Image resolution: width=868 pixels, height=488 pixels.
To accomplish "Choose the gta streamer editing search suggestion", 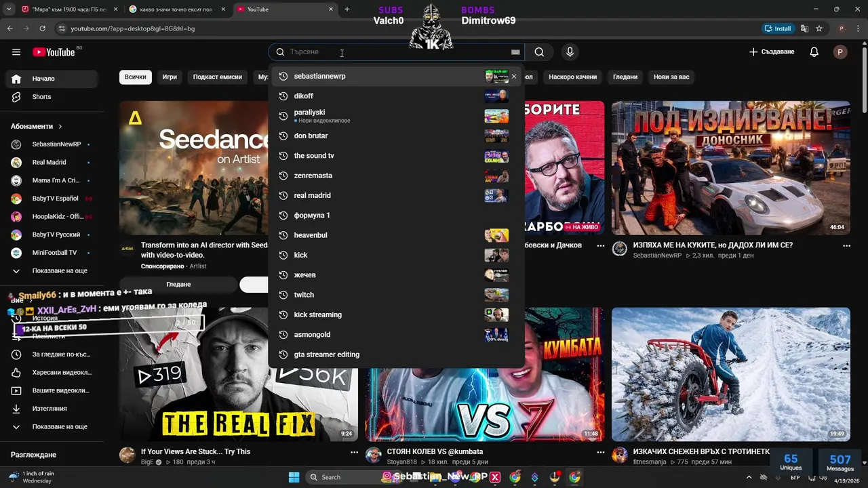I will (x=397, y=354).
